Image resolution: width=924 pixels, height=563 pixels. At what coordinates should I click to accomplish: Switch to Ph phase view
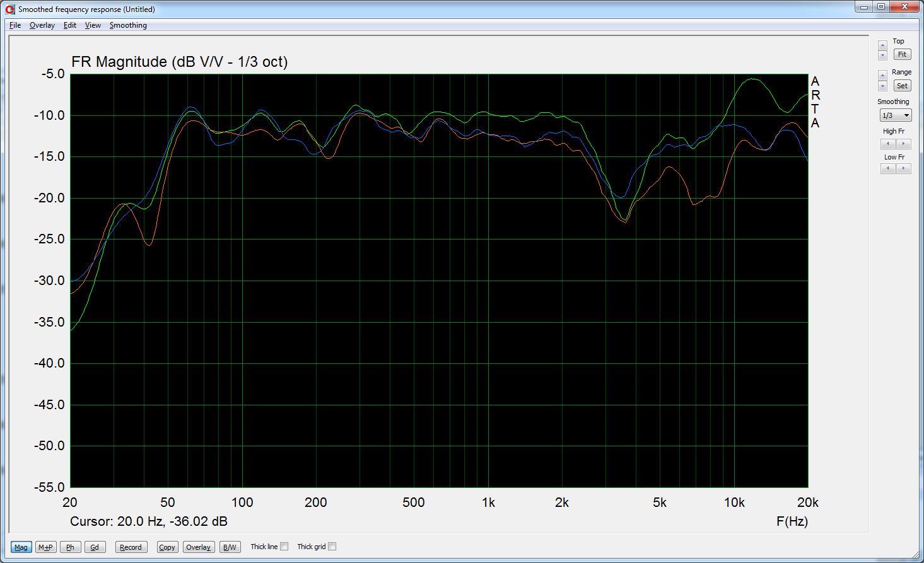click(x=70, y=547)
